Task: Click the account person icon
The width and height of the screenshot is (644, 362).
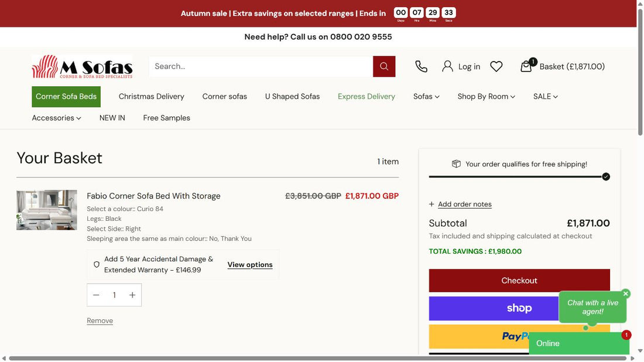Action: pos(447,67)
